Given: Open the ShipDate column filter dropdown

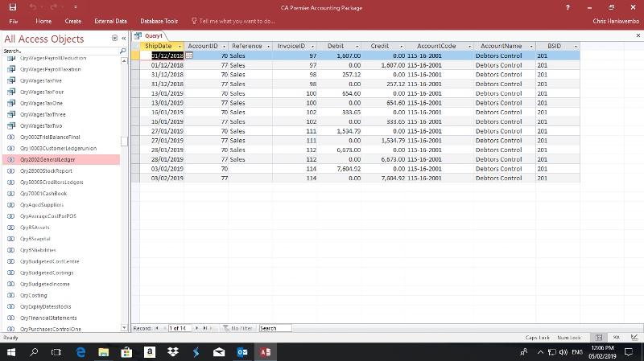Looking at the screenshot, I should pyautogui.click(x=180, y=47).
